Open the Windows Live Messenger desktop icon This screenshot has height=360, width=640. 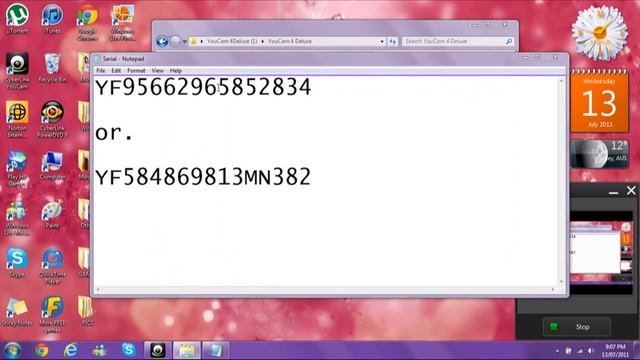[17, 216]
